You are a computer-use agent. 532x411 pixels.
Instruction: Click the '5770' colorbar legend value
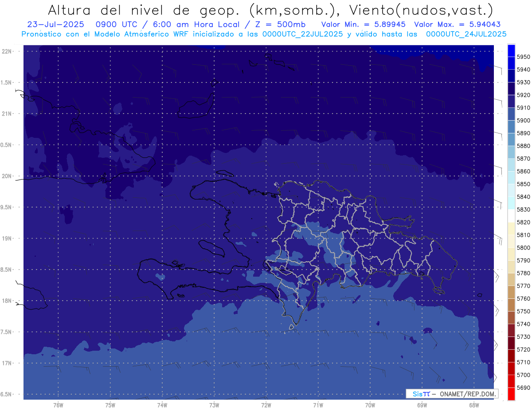coord(523,286)
